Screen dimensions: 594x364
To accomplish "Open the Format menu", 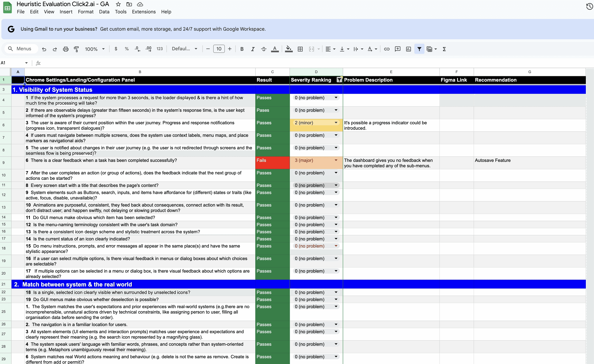I will (x=86, y=12).
